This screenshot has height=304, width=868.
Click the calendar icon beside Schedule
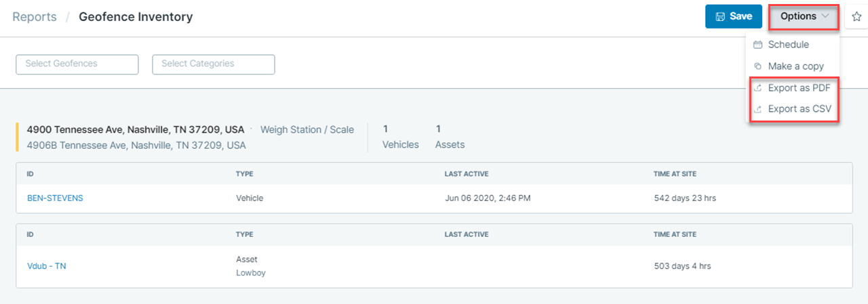click(x=757, y=45)
